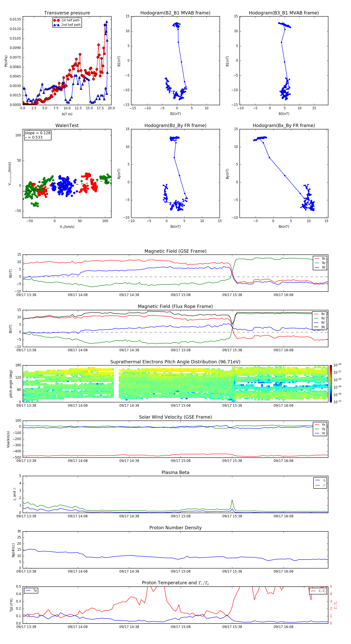Click '09/17 15:38' tick under GSE magnetic field
The image size is (351, 644).
tap(232, 295)
